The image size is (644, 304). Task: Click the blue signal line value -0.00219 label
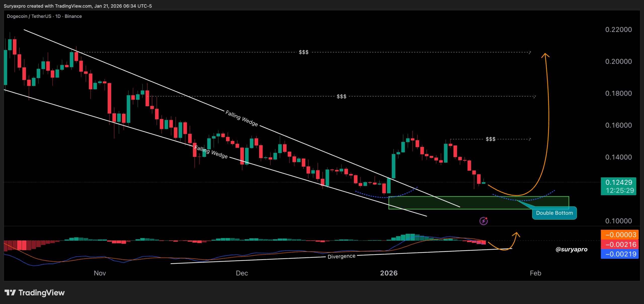pyautogui.click(x=621, y=254)
